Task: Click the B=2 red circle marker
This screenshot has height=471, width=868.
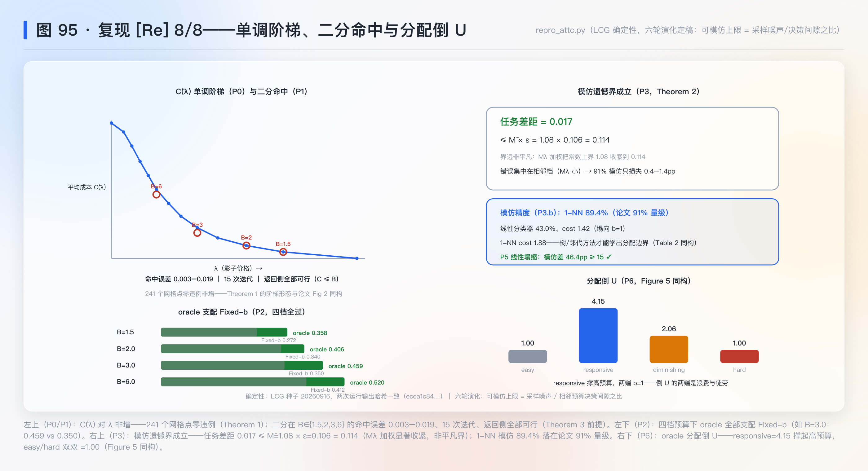Action: [247, 245]
